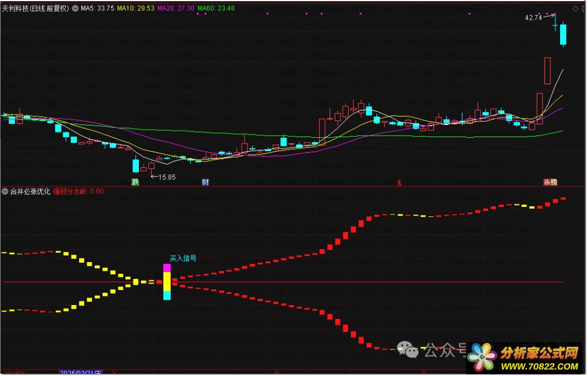Select the 天利科技(日线.前复权) title text
Viewport: 588px width, 376px height.
(x=35, y=8)
